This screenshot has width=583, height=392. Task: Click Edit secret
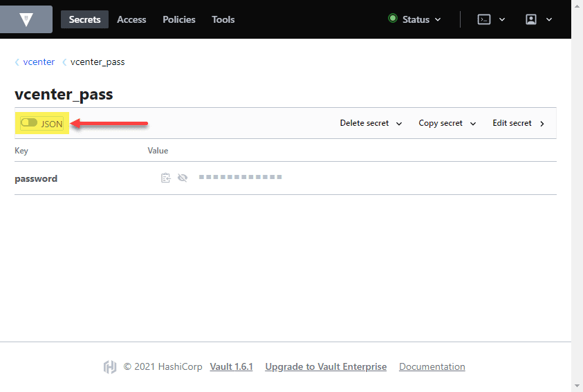518,123
